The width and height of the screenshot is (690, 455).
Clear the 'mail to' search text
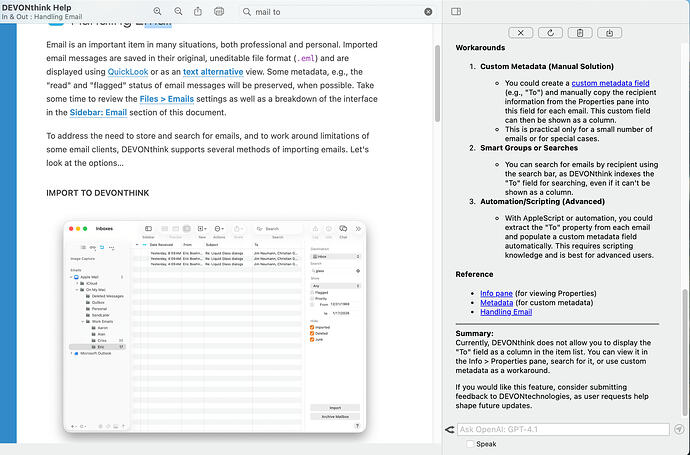click(428, 12)
